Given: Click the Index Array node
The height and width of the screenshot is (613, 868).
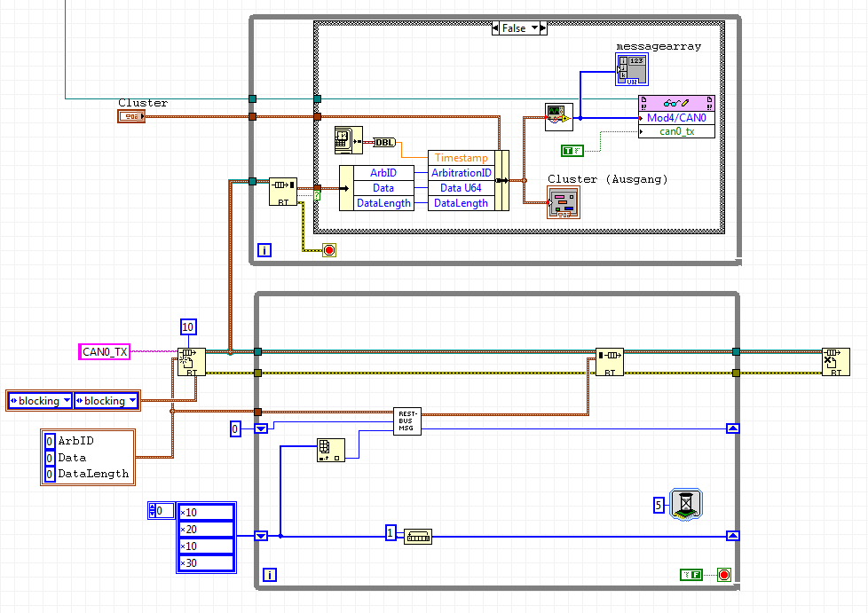Looking at the screenshot, I should coord(331,451).
